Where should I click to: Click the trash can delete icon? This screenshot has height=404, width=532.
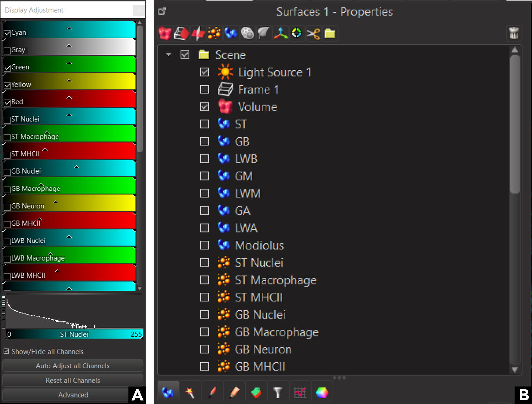pyautogui.click(x=514, y=34)
